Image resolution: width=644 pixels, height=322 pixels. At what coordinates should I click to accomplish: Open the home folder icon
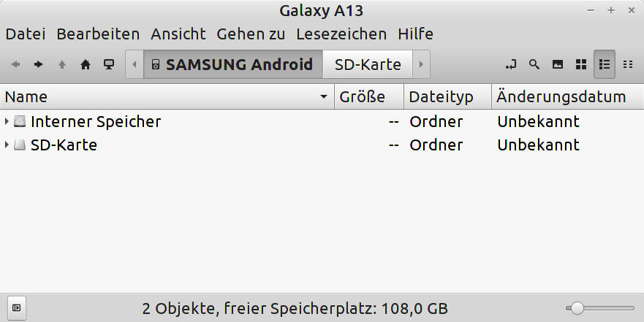[x=86, y=64]
